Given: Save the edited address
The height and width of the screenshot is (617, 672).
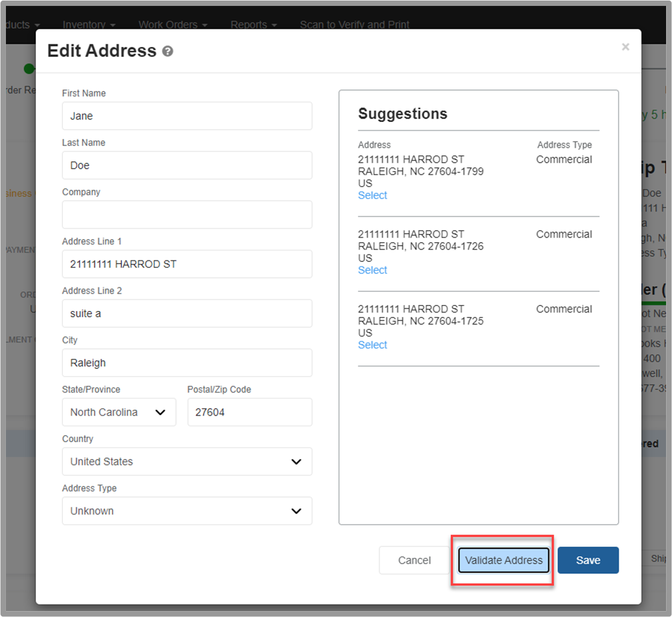Looking at the screenshot, I should coord(588,560).
